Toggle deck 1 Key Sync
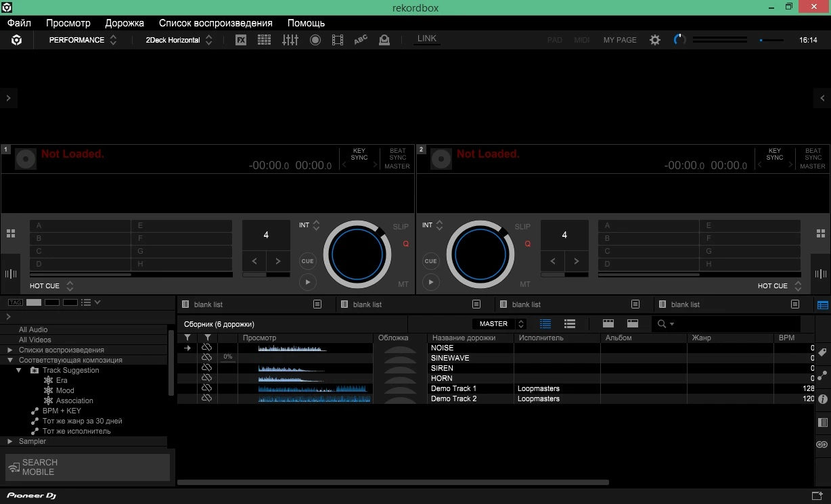831x504 pixels. pos(359,154)
